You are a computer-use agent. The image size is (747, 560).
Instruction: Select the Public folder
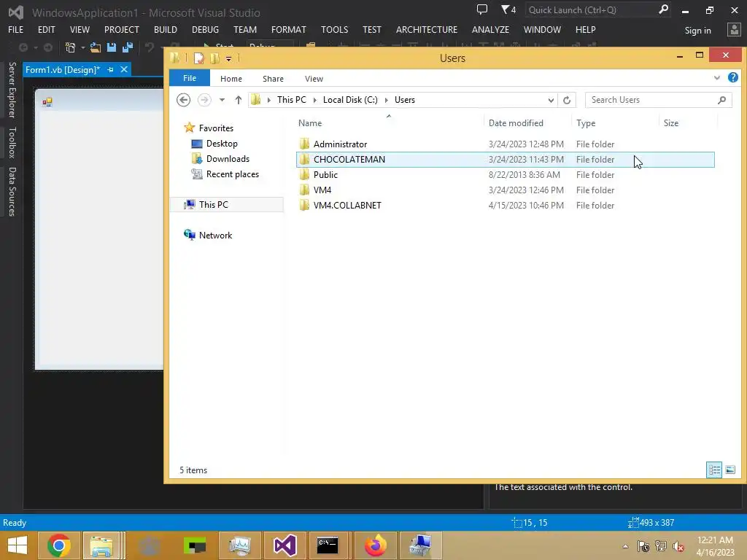click(x=505, y=175)
